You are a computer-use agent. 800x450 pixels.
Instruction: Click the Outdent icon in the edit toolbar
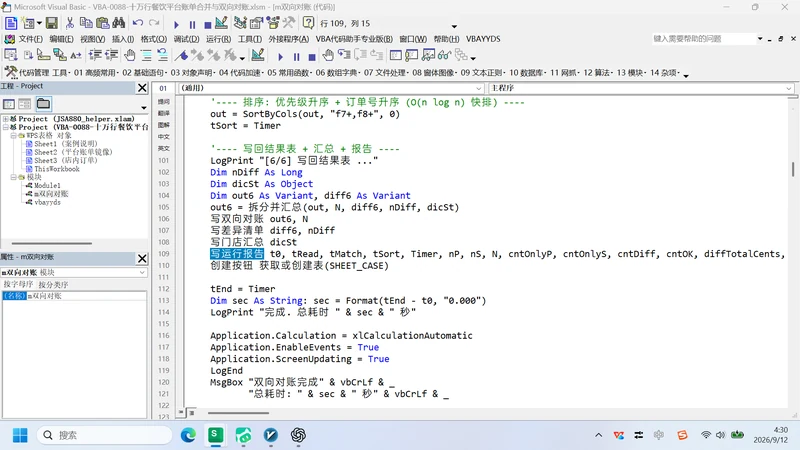pyautogui.click(x=111, y=55)
